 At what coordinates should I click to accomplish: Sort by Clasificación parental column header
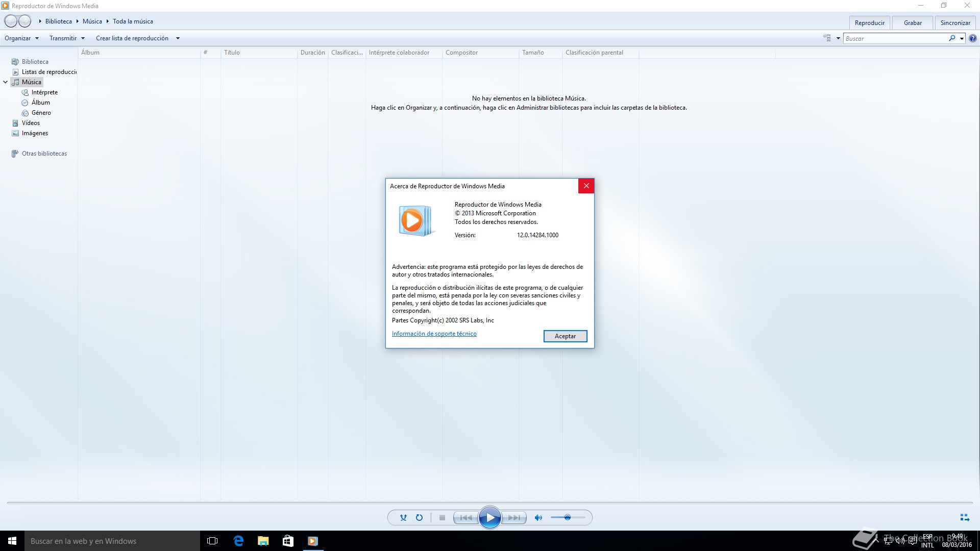[x=600, y=53]
